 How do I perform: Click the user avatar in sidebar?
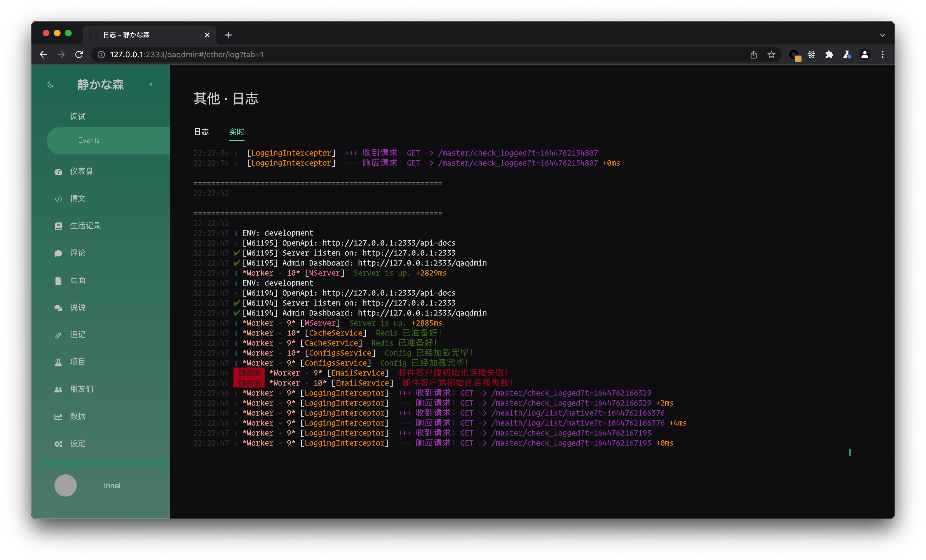coord(65,486)
